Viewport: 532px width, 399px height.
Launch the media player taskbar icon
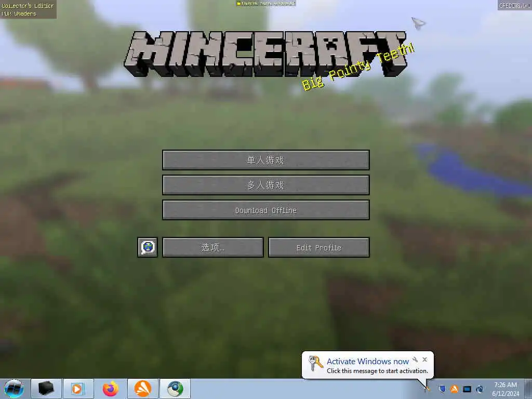pos(78,389)
